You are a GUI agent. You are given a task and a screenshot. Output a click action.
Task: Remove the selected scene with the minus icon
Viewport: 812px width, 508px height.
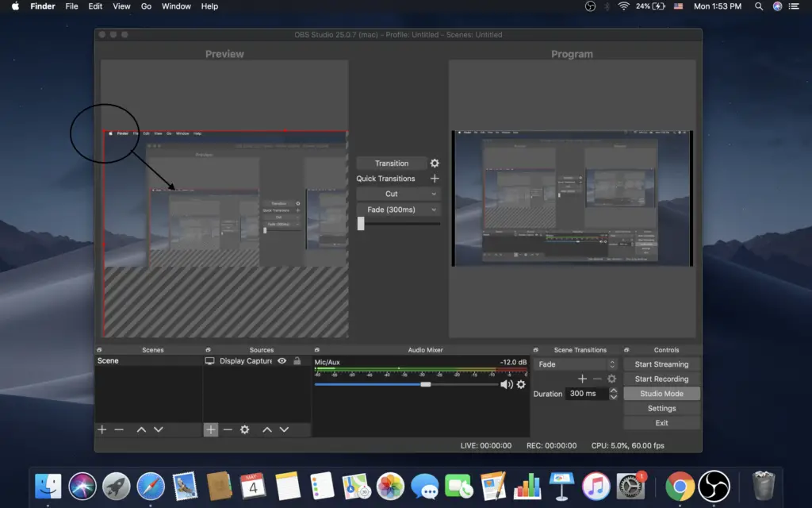[x=119, y=429]
